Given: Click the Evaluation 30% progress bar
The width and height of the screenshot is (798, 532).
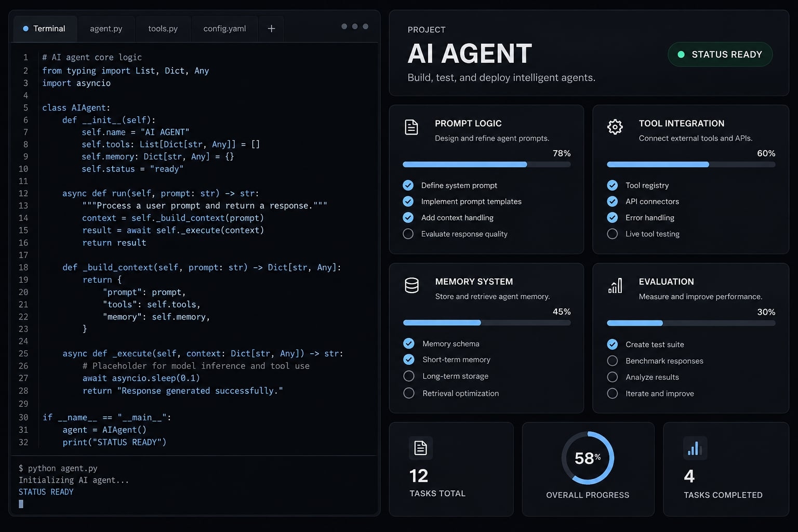Looking at the screenshot, I should tap(691, 323).
